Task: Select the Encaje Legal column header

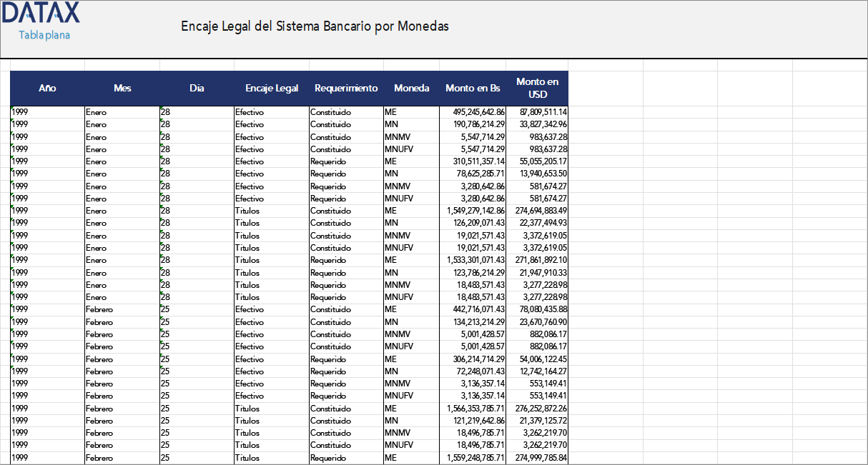Action: pos(272,88)
